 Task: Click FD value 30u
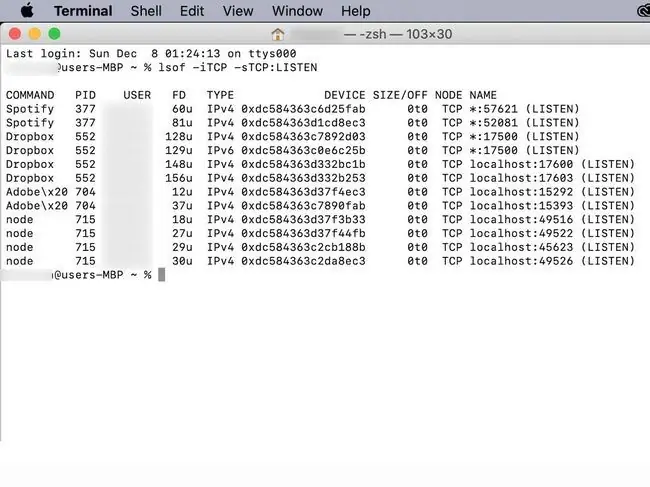click(182, 261)
